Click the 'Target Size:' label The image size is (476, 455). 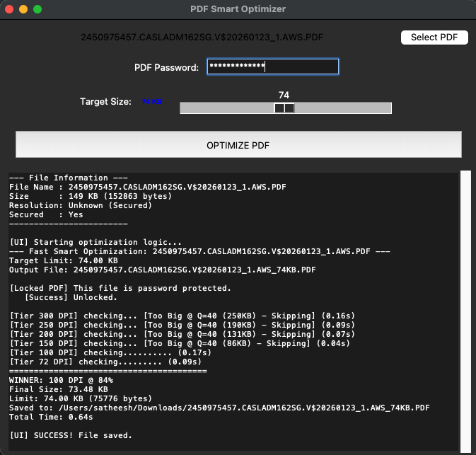(x=105, y=101)
